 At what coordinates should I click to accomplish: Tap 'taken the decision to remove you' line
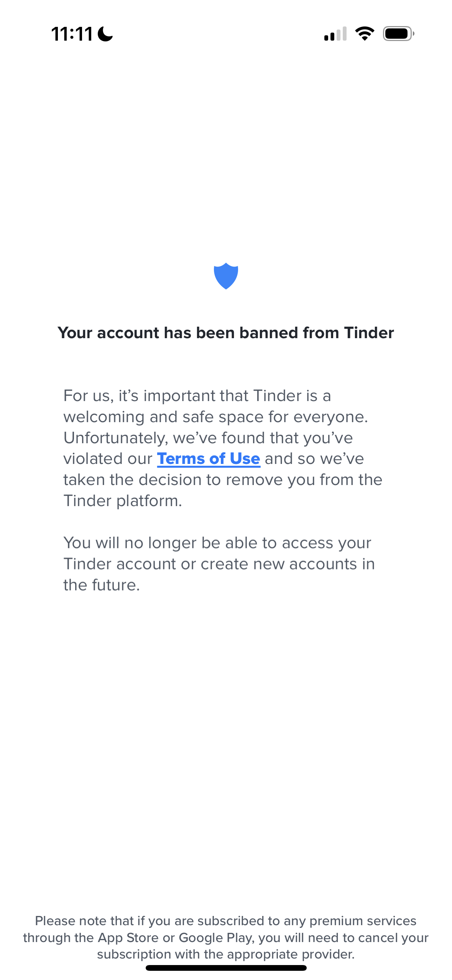coord(223,480)
